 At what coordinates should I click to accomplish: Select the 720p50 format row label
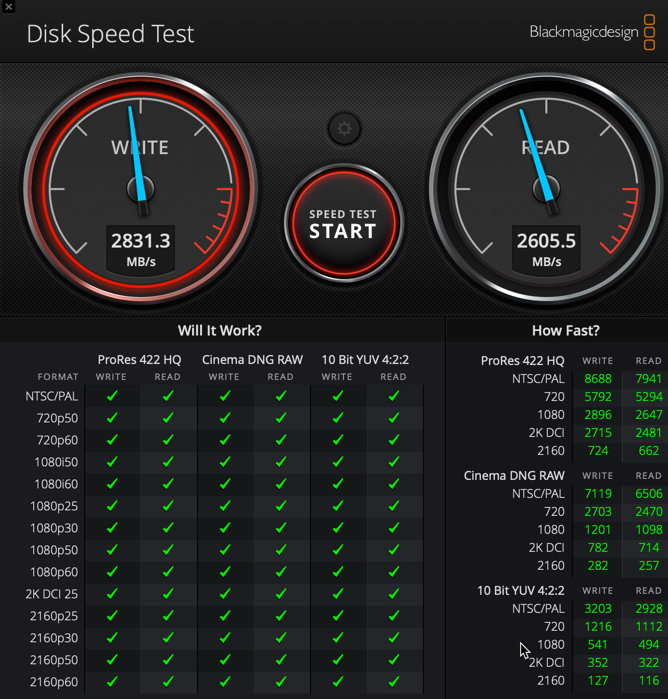[58, 418]
